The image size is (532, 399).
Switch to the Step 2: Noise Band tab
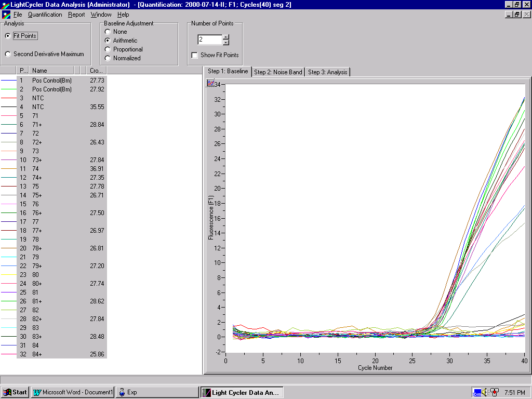pos(278,72)
